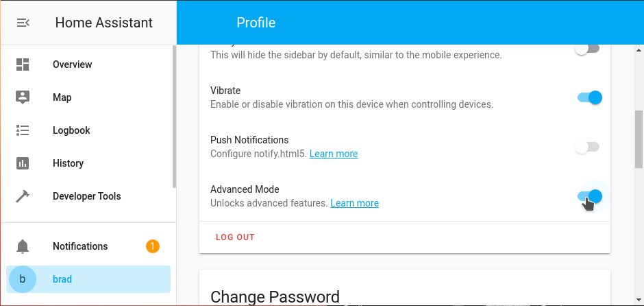This screenshot has height=306, width=644.
Task: Enable the Push Notifications toggle
Action: click(588, 147)
